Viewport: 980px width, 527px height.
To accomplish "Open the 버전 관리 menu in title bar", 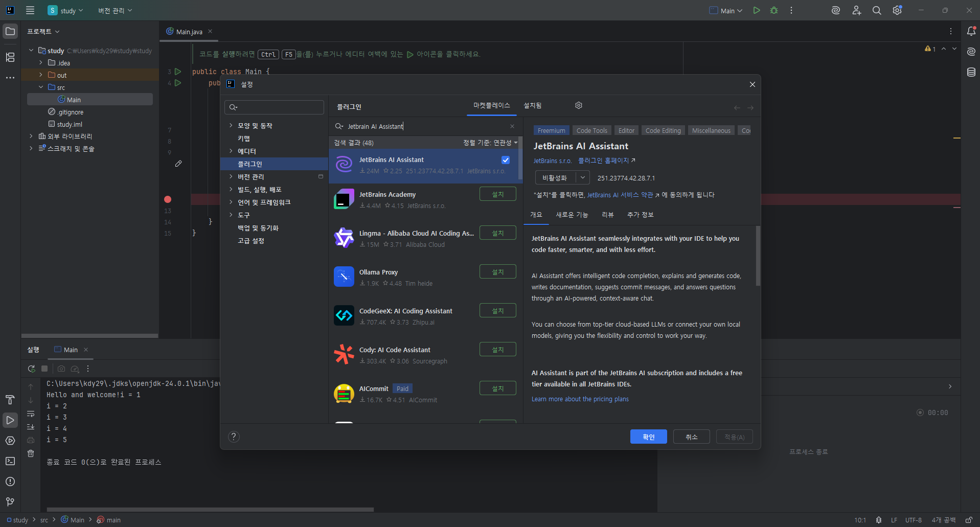I will point(115,10).
